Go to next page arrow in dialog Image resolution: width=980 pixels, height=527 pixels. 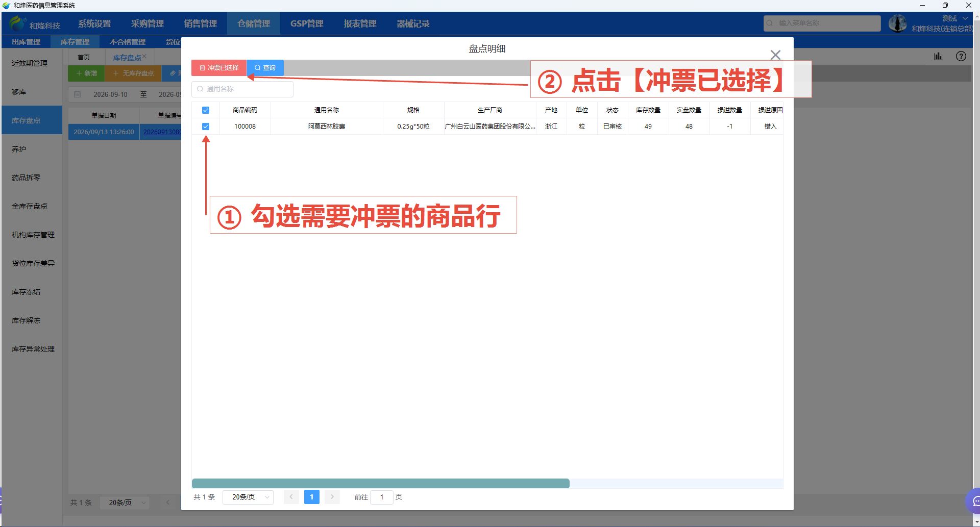(x=332, y=497)
